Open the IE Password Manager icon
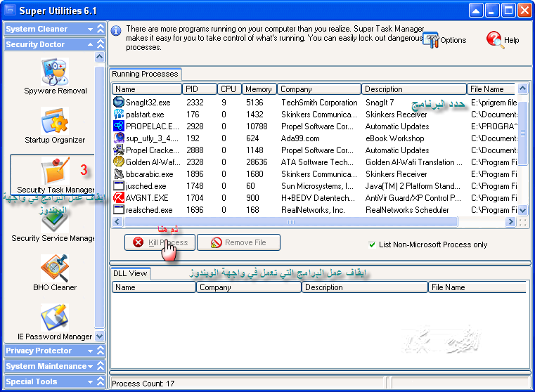535x392 pixels. [x=55, y=318]
